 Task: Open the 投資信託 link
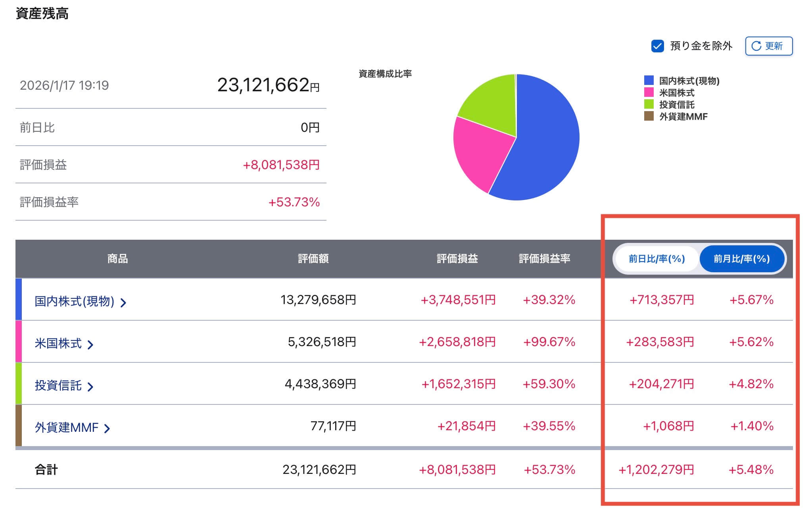click(x=58, y=385)
